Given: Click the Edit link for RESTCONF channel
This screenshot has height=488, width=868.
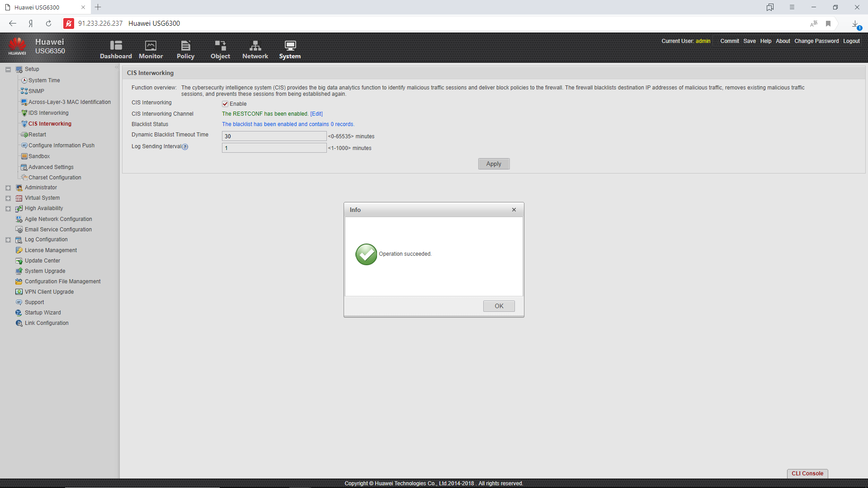Looking at the screenshot, I should [x=316, y=114].
